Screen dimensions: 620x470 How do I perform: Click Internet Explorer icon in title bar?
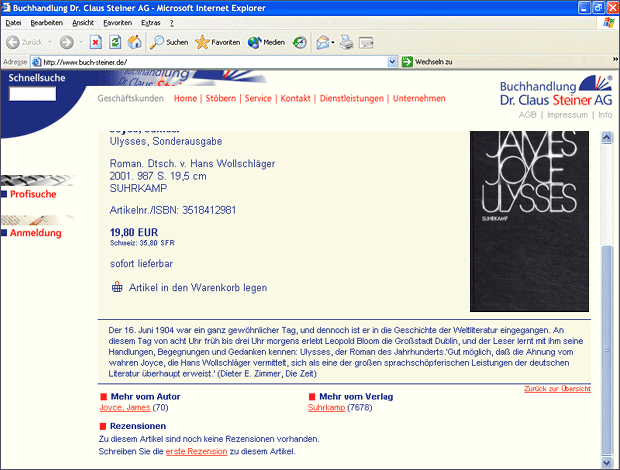[x=6, y=8]
